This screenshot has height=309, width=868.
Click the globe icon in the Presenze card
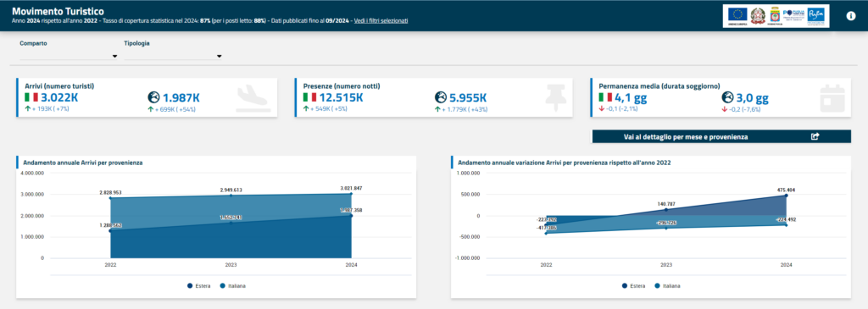point(441,98)
